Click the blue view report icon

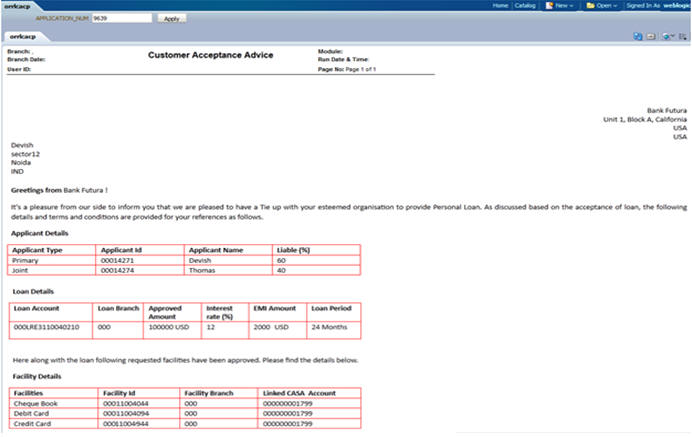tap(637, 37)
